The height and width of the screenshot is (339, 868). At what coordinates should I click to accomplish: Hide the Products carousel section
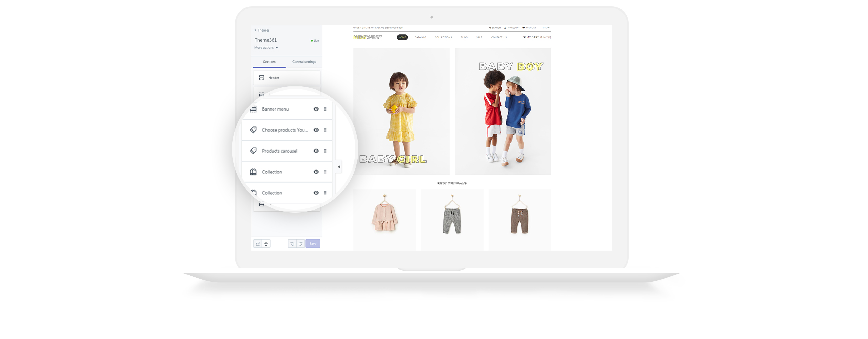316,151
